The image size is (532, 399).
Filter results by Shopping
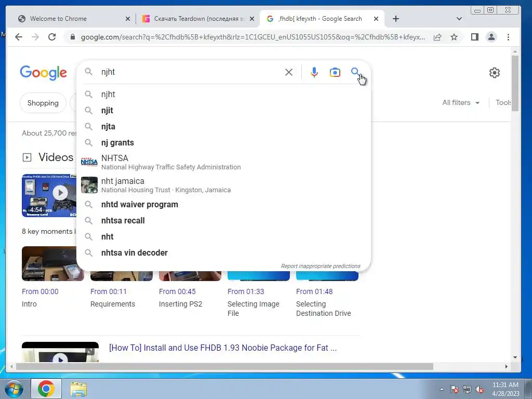pyautogui.click(x=43, y=103)
